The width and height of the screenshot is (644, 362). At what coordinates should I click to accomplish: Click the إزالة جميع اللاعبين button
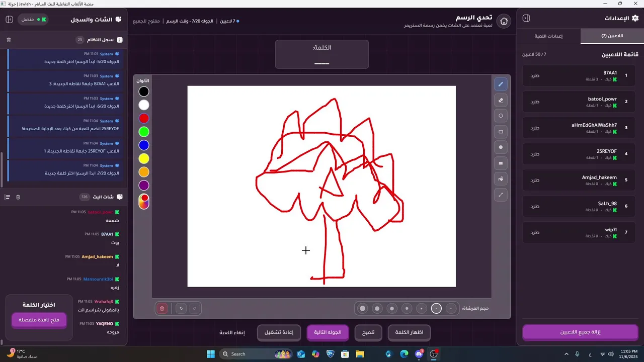[x=580, y=332]
